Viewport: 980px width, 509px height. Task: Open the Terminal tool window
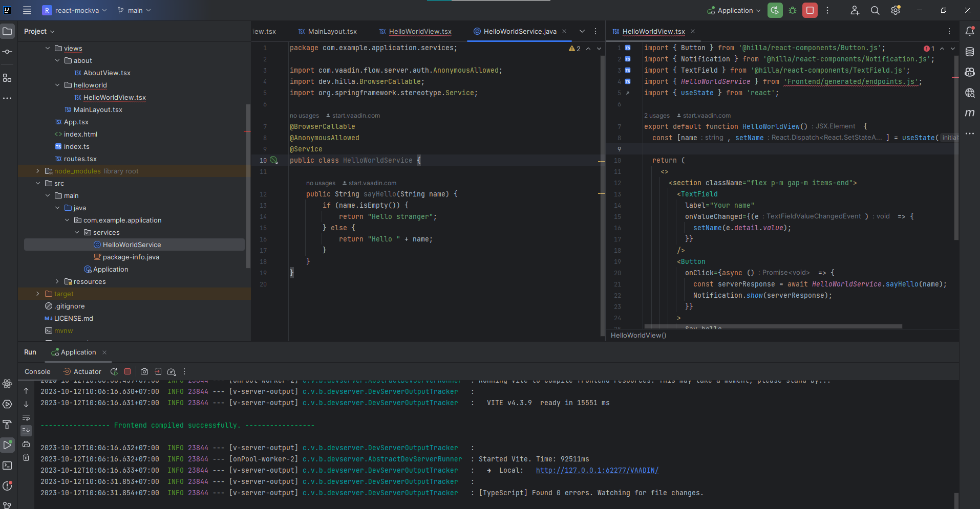pos(7,466)
